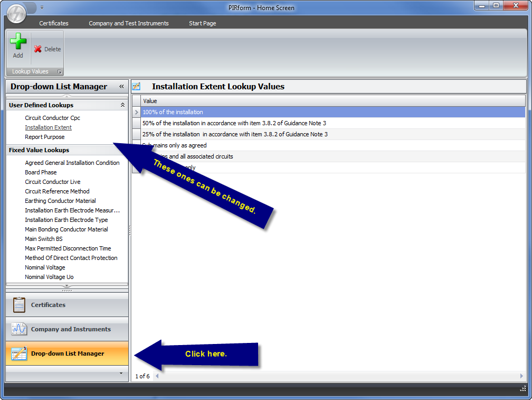The image size is (532, 400).
Task: Click the red Delete X icon
Action: (38, 49)
